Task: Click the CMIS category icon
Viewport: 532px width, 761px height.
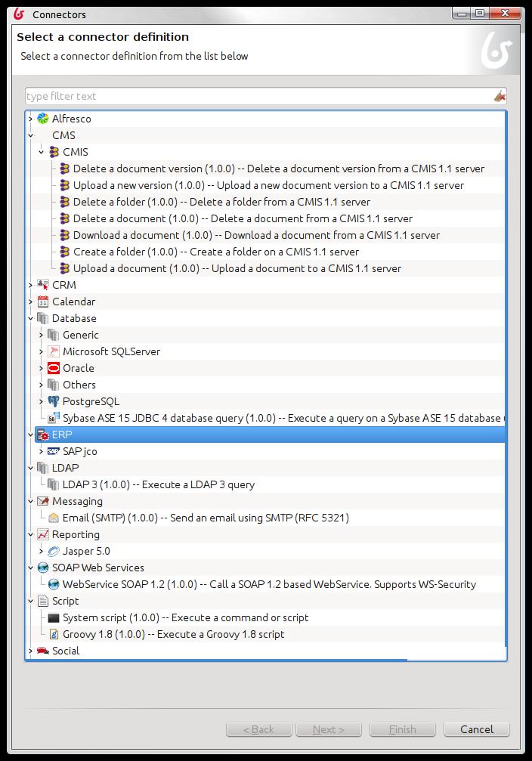Action: [54, 152]
